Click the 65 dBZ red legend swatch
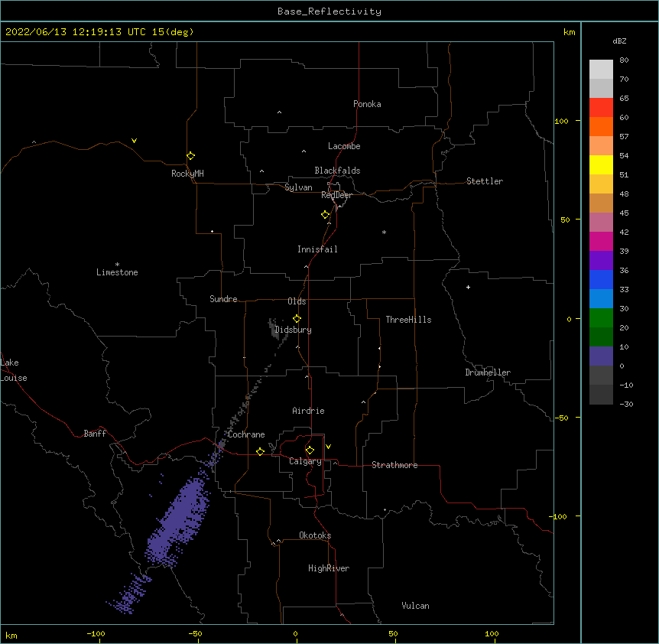659x644 pixels. (601, 107)
